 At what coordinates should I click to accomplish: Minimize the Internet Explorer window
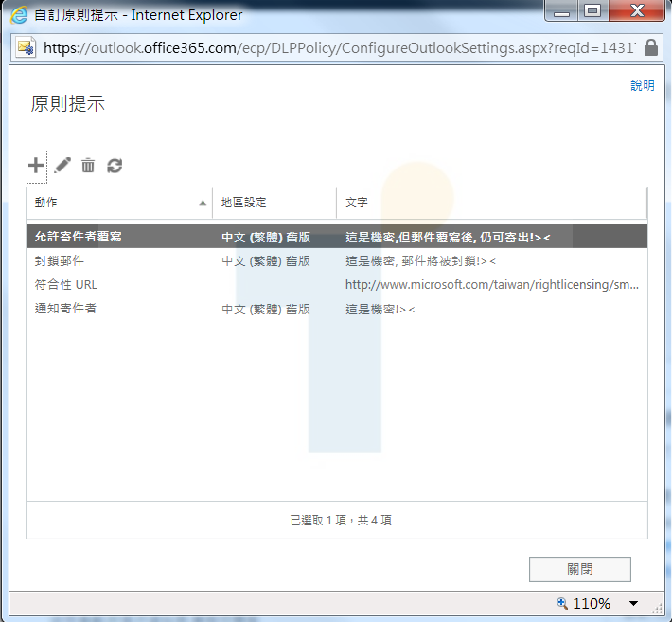(561, 11)
